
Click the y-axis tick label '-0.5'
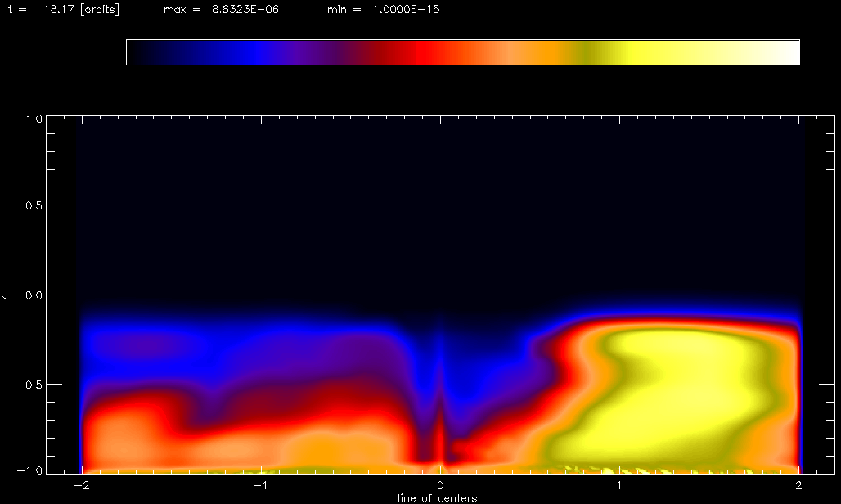30,385
